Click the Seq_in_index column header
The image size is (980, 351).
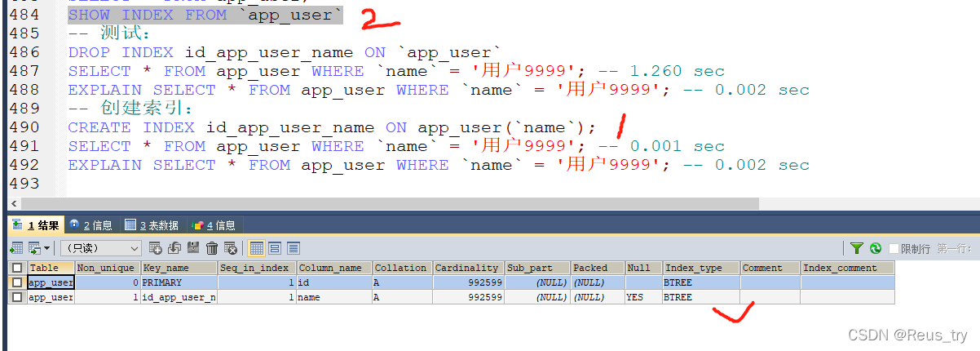[257, 268]
